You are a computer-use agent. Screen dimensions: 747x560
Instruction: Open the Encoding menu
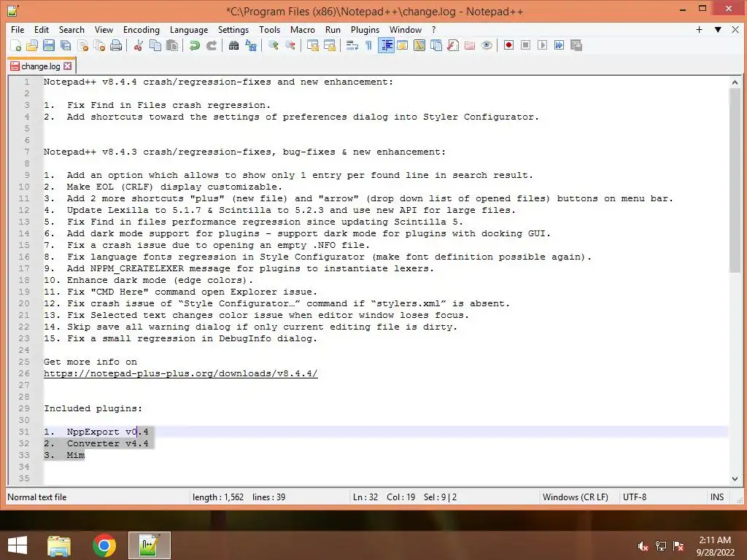[141, 29]
